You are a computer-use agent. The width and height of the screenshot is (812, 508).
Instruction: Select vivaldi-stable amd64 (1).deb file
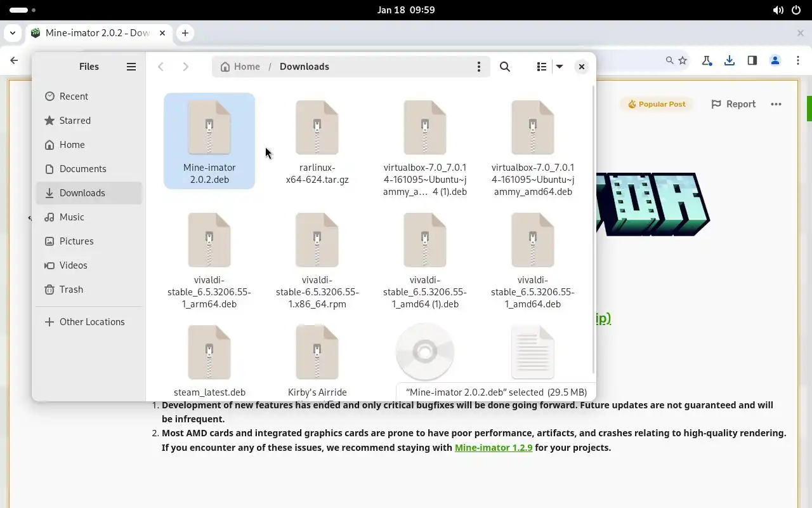click(x=425, y=260)
